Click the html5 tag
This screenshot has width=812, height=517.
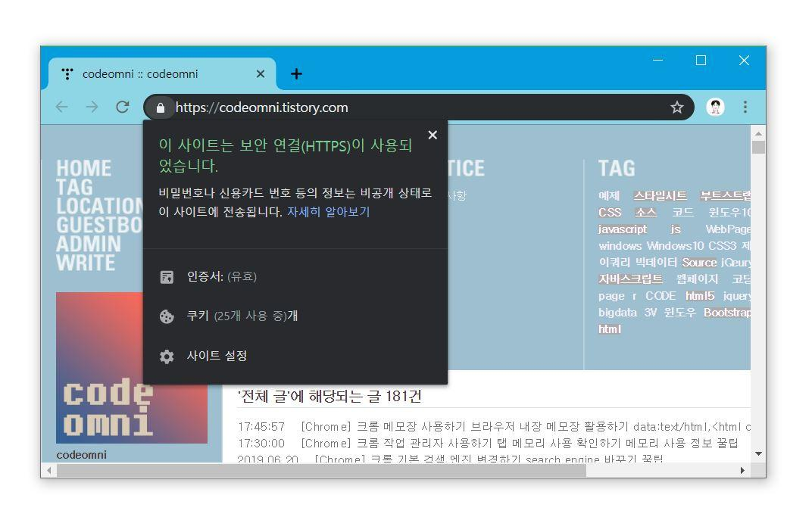point(700,296)
